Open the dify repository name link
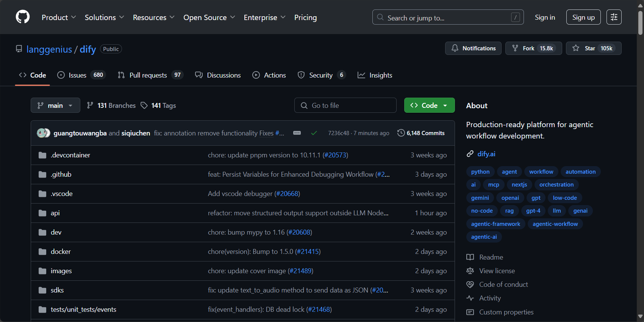Image resolution: width=644 pixels, height=322 pixels. (88, 49)
